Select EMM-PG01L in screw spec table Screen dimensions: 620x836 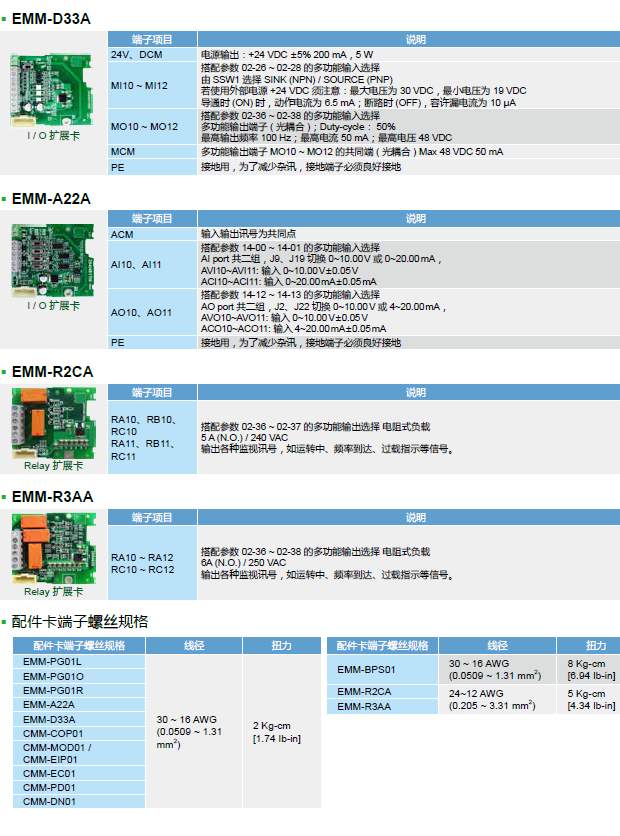pos(53,661)
